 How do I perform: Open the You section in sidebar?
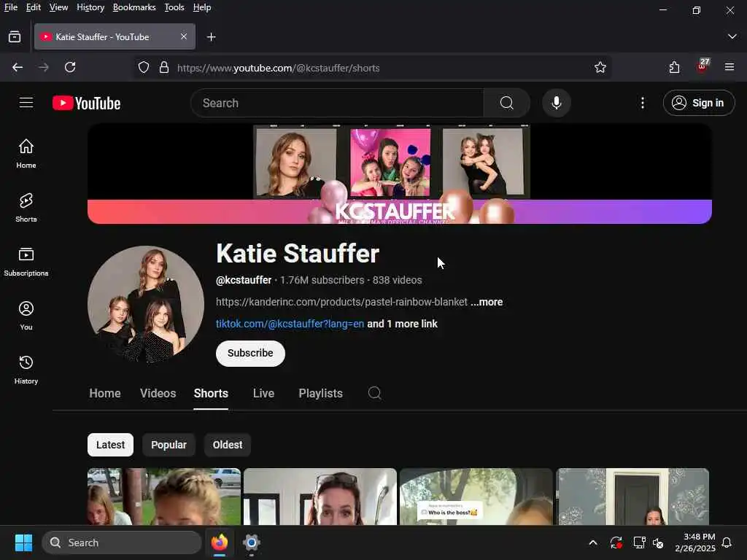tap(26, 316)
